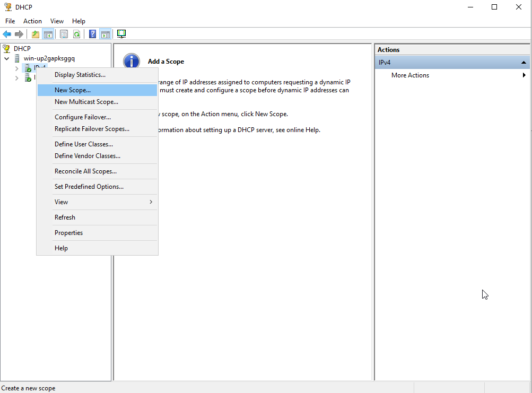Collapse the IPv4 section in Actions pane
The height and width of the screenshot is (393, 532).
[x=524, y=63]
